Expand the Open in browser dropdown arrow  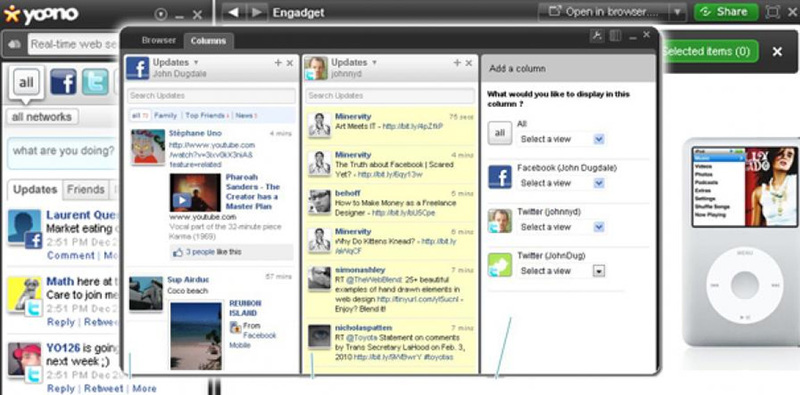677,12
